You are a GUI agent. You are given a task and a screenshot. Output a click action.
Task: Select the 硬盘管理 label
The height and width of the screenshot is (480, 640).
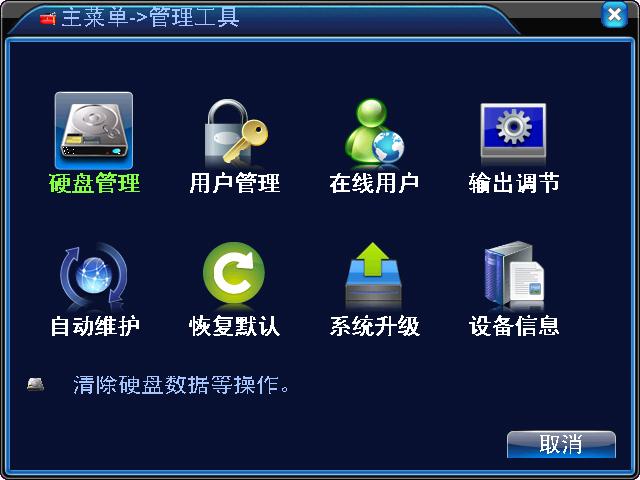[x=94, y=183]
